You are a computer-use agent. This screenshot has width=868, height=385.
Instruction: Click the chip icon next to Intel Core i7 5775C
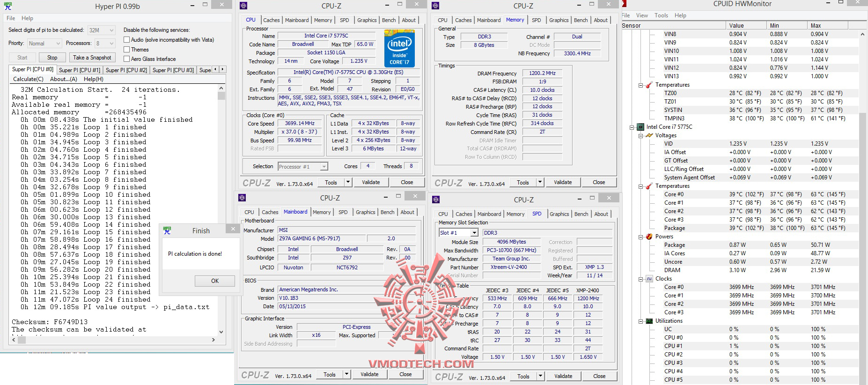pos(640,127)
